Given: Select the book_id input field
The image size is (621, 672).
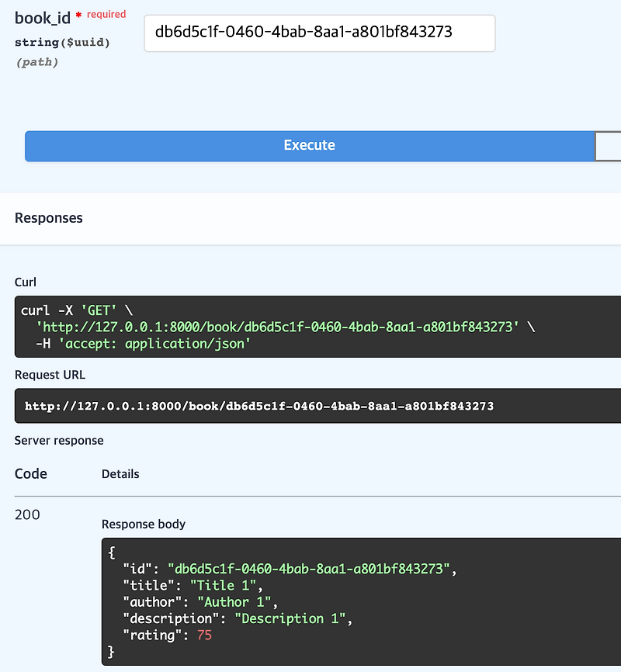Looking at the screenshot, I should 320,33.
